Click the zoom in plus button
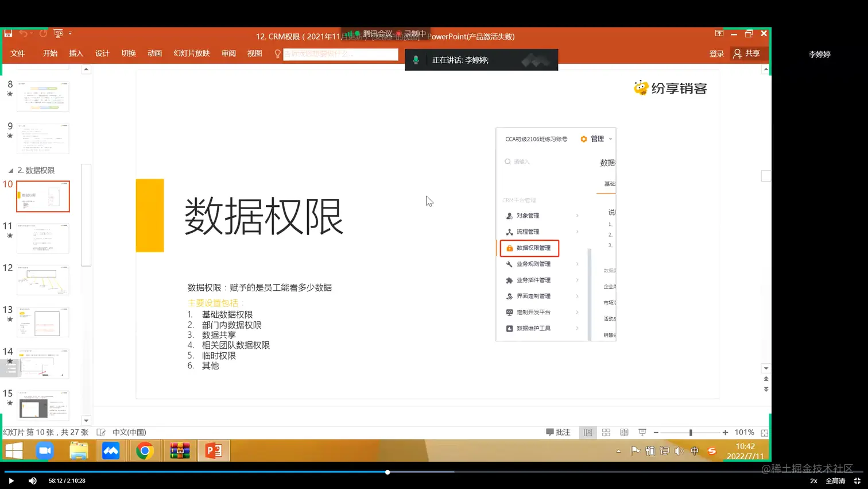 point(725,433)
